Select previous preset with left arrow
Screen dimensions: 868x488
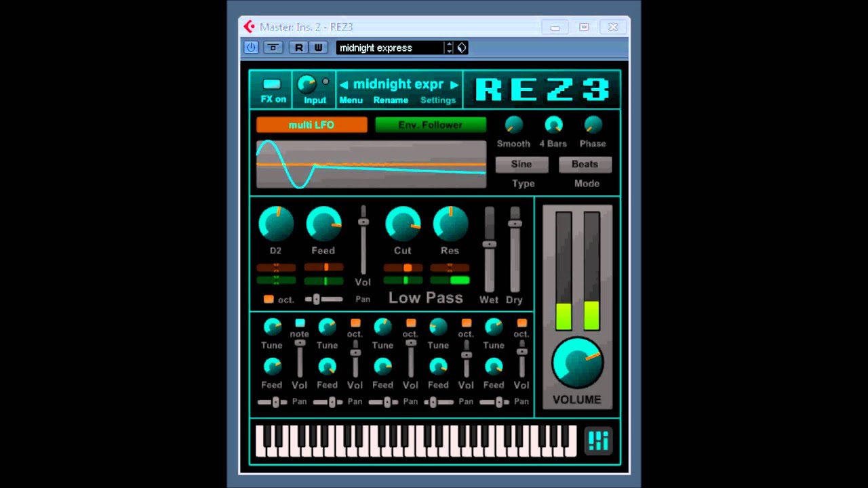(344, 85)
